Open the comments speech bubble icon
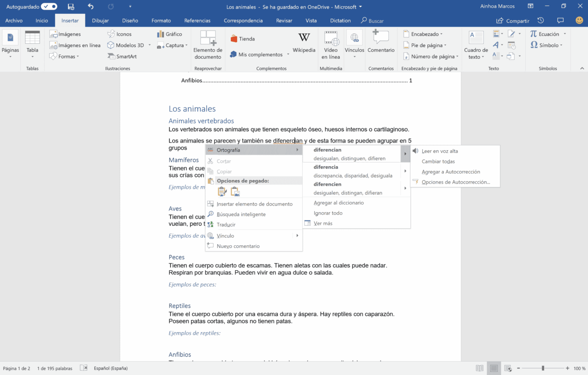588x375 pixels. [x=560, y=20]
